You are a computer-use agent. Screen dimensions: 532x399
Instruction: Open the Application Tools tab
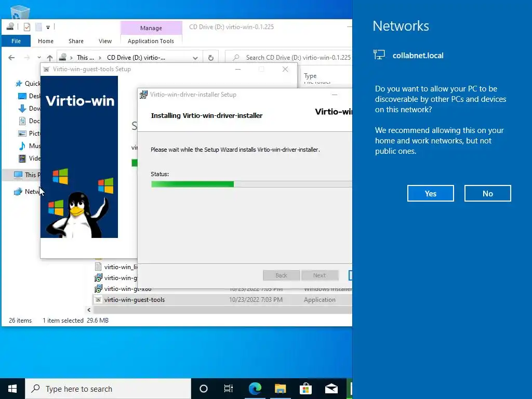151,41
